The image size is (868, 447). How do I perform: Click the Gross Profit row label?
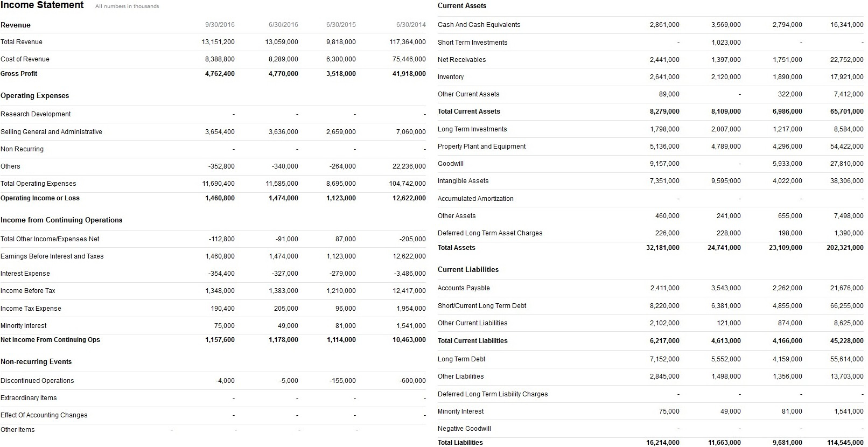tap(19, 74)
